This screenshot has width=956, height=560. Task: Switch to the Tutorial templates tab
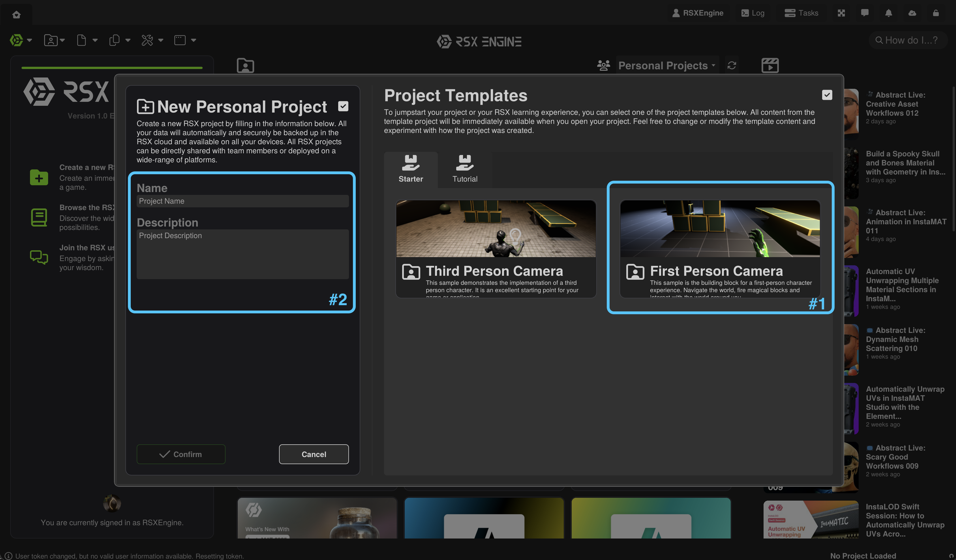(465, 169)
